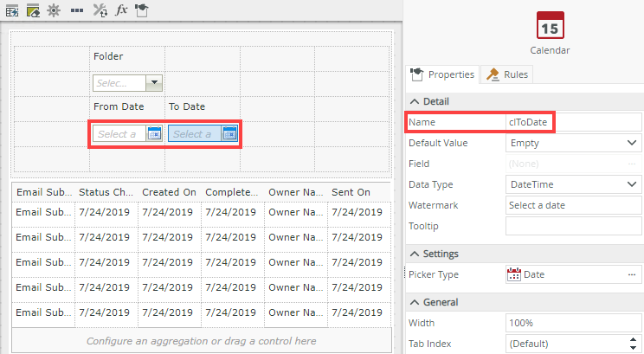Click the Width field showing 100%

coord(573,323)
